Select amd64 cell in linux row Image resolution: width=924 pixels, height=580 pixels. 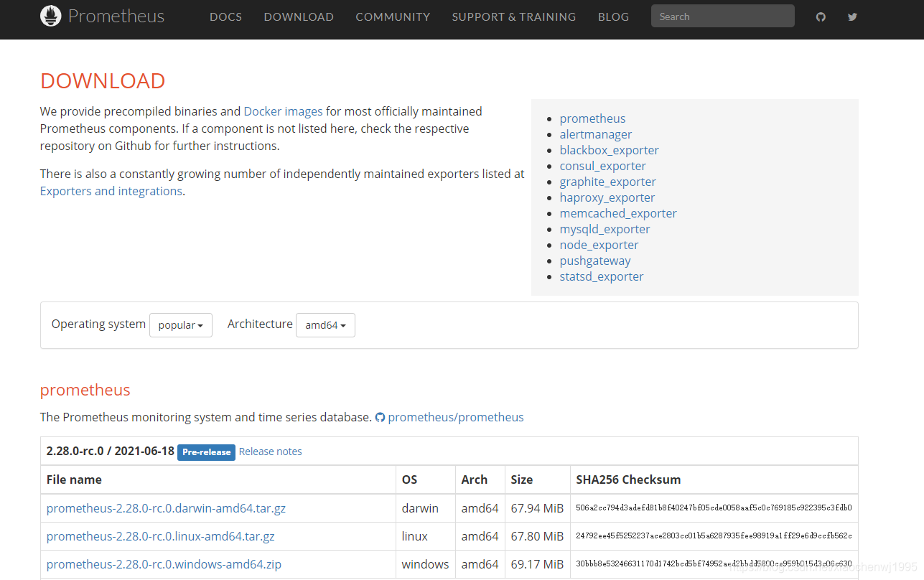coord(480,536)
